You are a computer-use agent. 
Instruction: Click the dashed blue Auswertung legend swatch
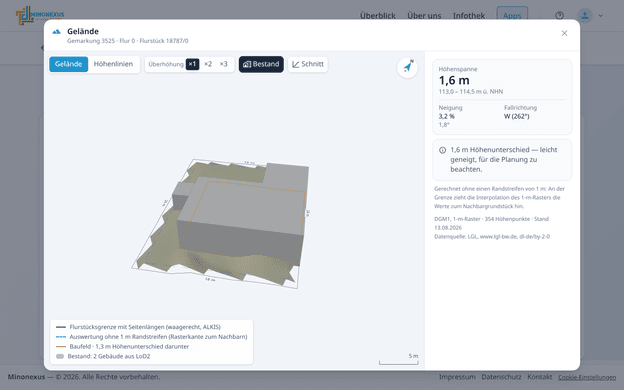pyautogui.click(x=61, y=337)
